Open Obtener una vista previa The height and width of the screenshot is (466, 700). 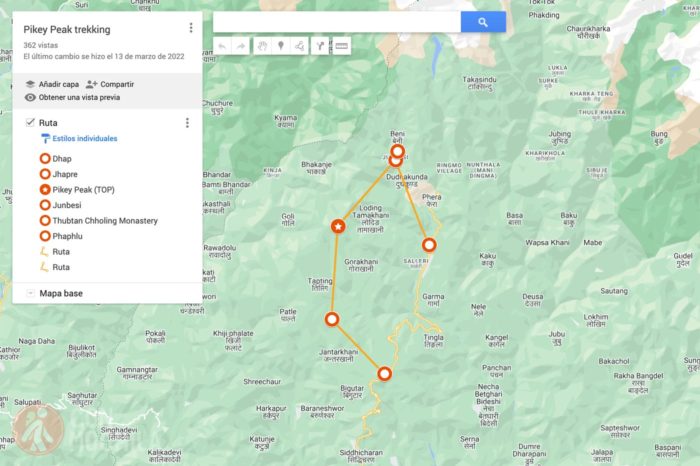click(x=72, y=97)
